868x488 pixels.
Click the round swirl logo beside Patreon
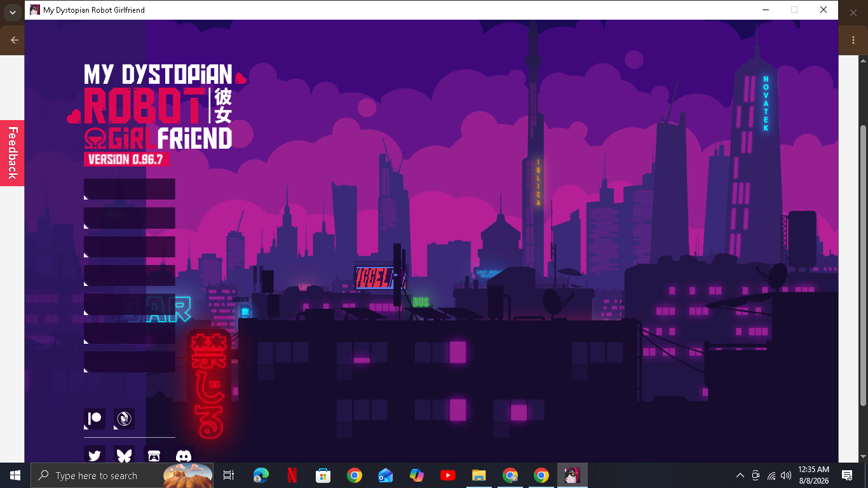point(124,419)
